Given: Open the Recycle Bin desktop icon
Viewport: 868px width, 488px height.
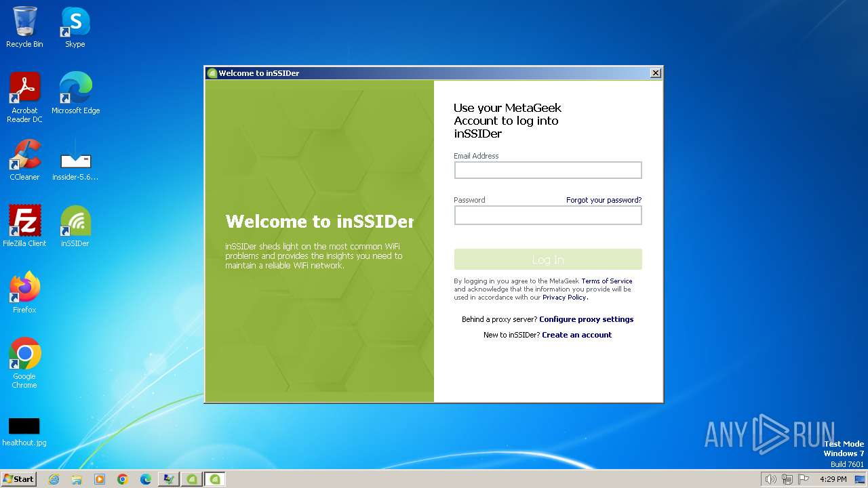Looking at the screenshot, I should [24, 27].
